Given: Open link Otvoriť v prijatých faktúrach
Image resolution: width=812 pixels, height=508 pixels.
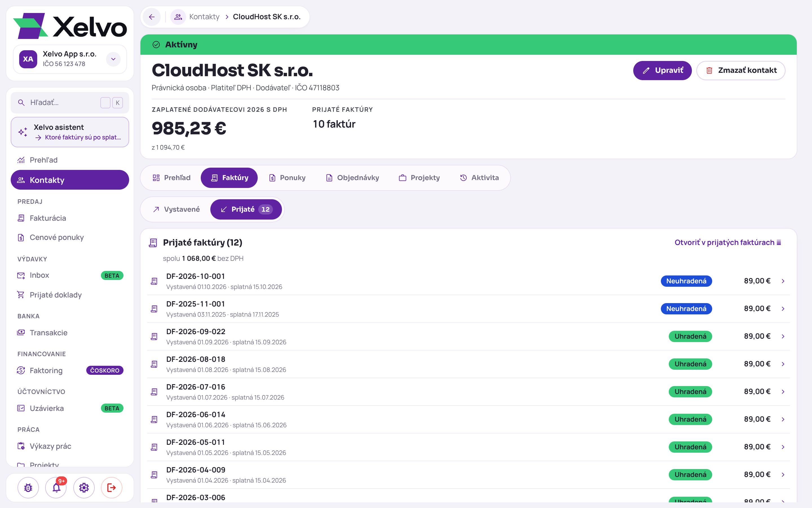Looking at the screenshot, I should 728,243.
